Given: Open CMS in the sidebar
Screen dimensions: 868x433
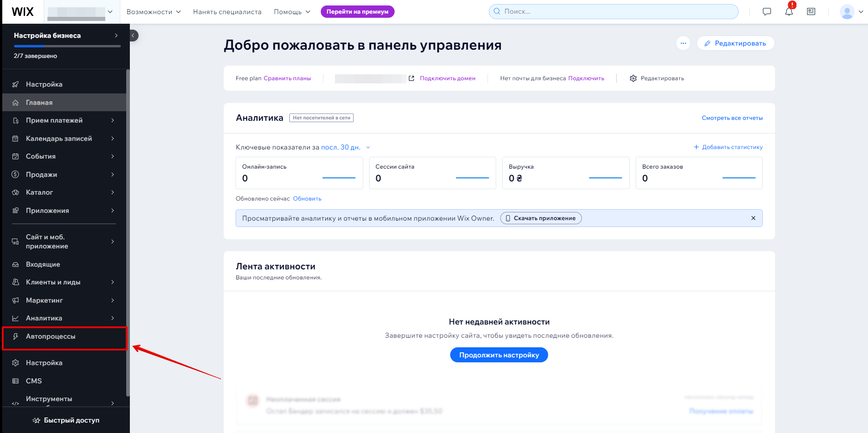Looking at the screenshot, I should pos(64,381).
